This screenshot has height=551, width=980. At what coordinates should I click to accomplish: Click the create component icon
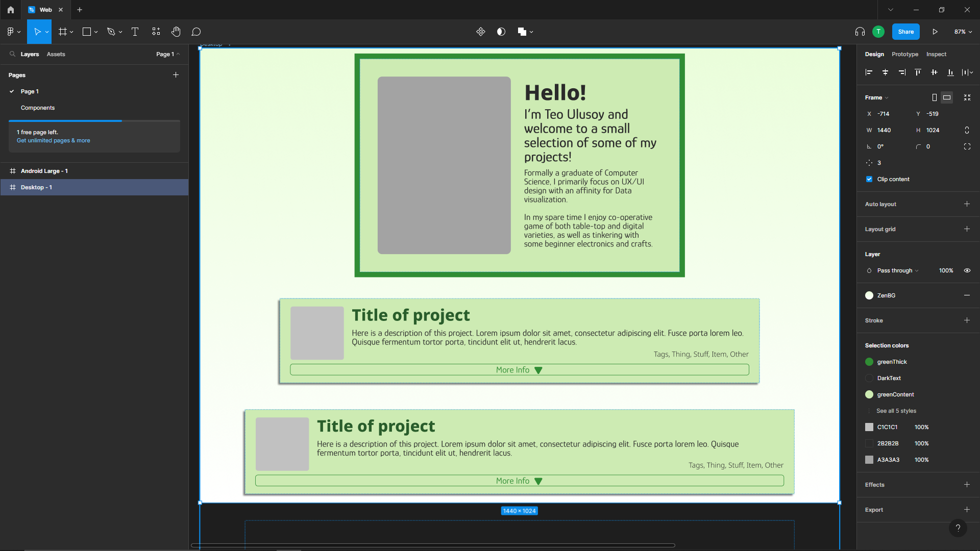[480, 32]
